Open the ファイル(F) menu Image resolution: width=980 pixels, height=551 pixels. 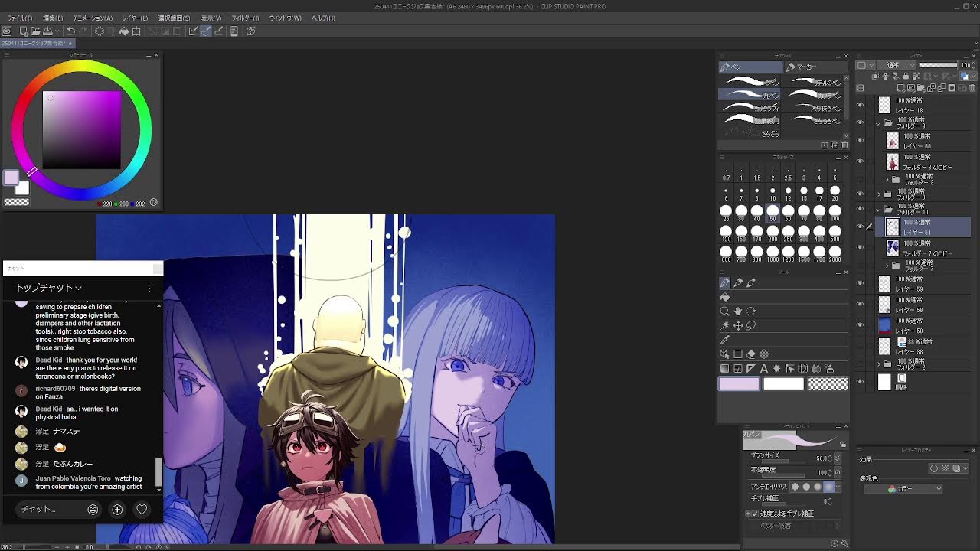pyautogui.click(x=20, y=18)
